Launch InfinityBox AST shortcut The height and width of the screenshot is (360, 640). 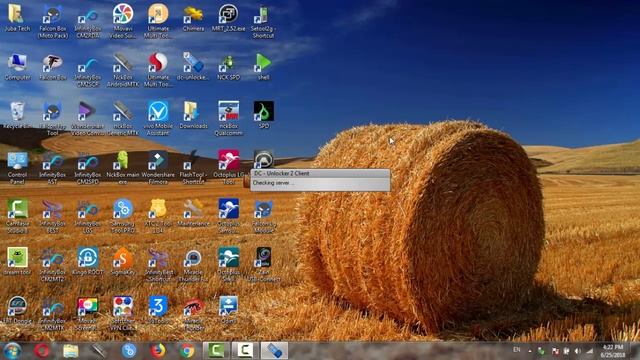point(53,167)
